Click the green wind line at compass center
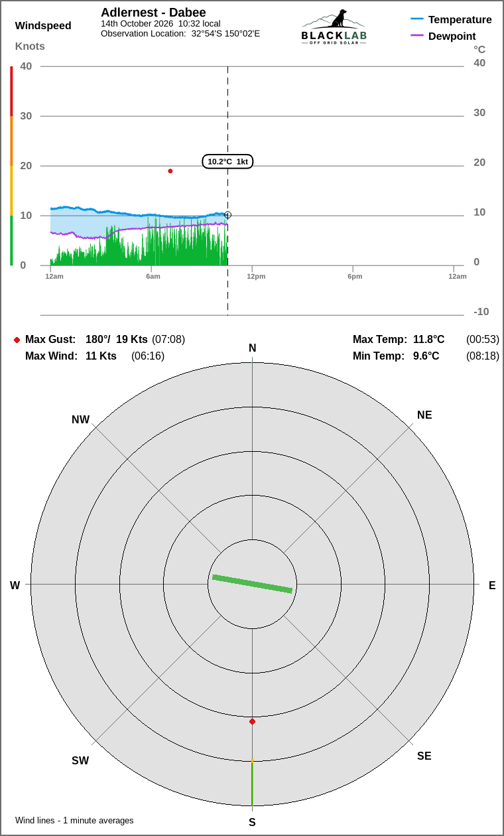This screenshot has width=504, height=836. pyautogui.click(x=252, y=584)
